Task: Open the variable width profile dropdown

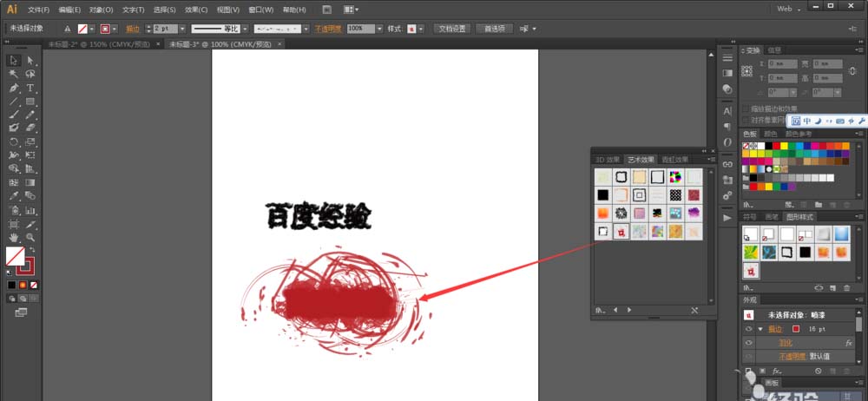Action: pyautogui.click(x=244, y=29)
